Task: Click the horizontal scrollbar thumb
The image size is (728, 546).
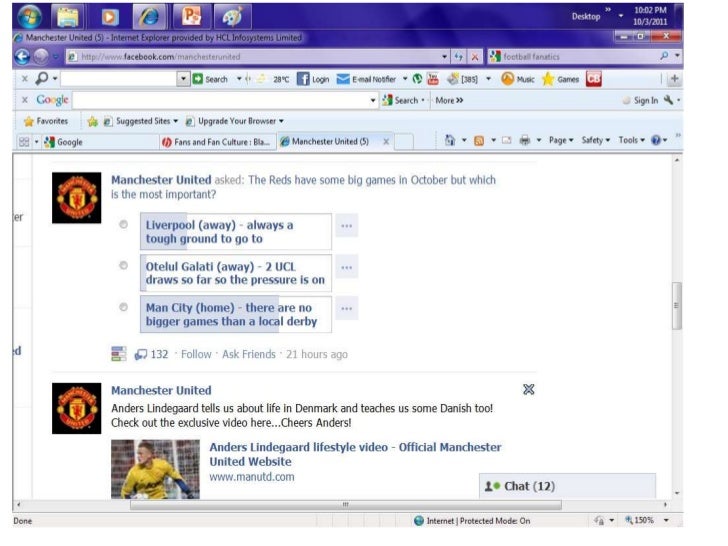Action: tap(345, 505)
